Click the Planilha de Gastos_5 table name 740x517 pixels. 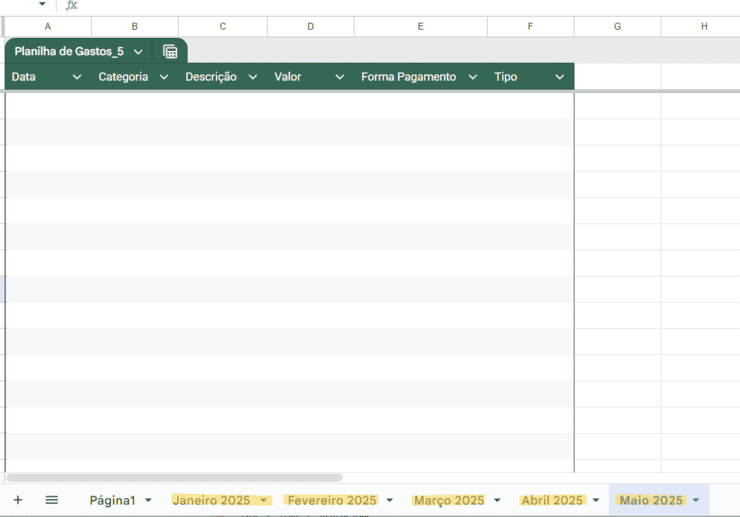coord(69,51)
